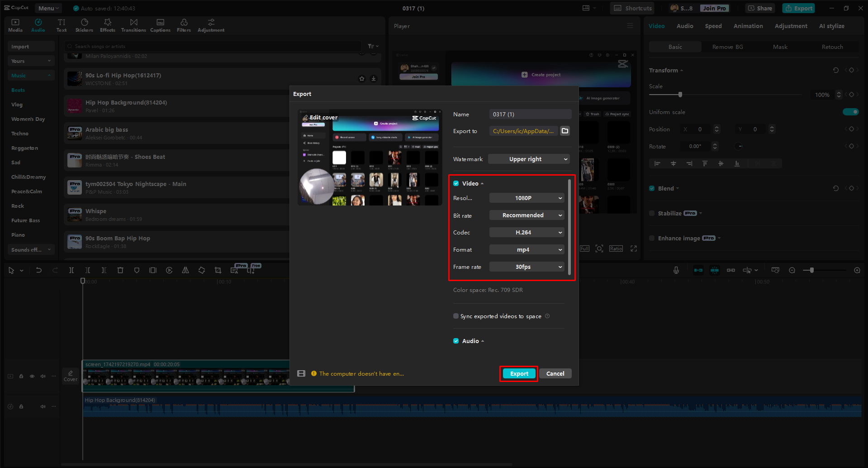Uncheck the Video export checkbox

click(x=456, y=183)
